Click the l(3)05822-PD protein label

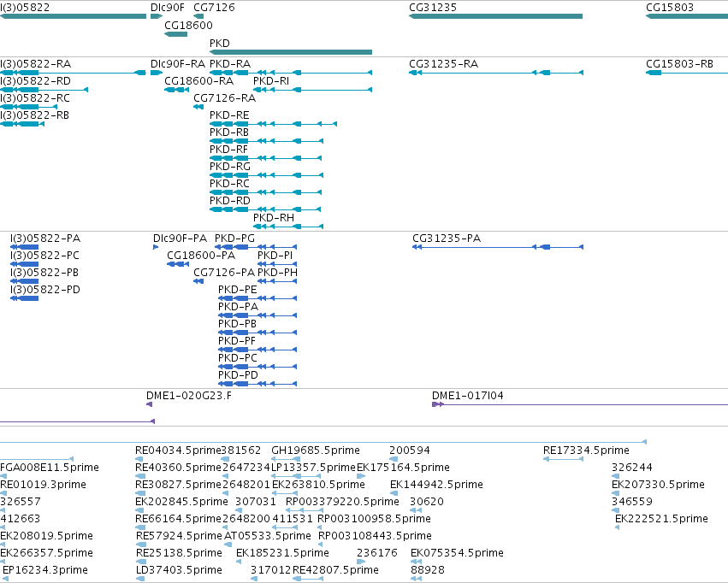click(x=45, y=290)
